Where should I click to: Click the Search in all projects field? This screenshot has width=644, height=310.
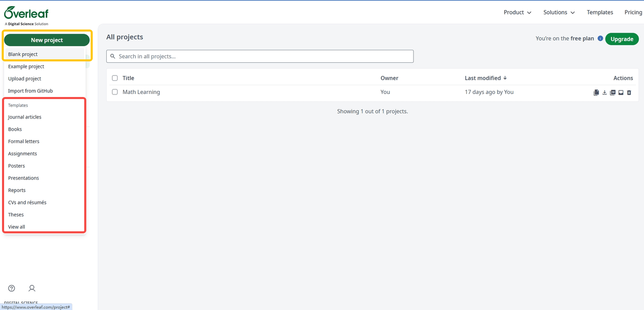click(260, 56)
